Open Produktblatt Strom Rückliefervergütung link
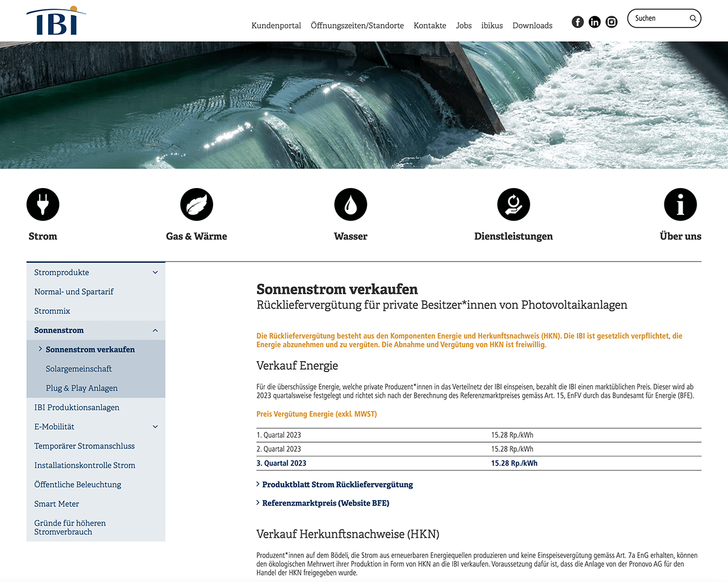Viewport: 728px width, 582px height. [338, 485]
